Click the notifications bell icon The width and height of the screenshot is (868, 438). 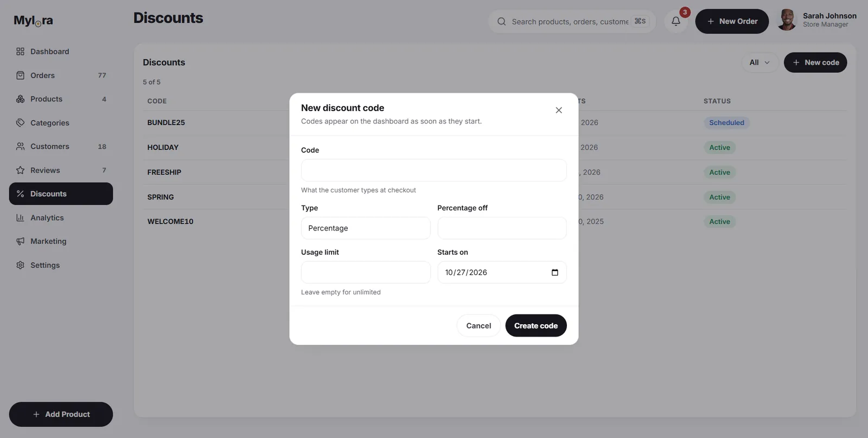[x=676, y=21]
